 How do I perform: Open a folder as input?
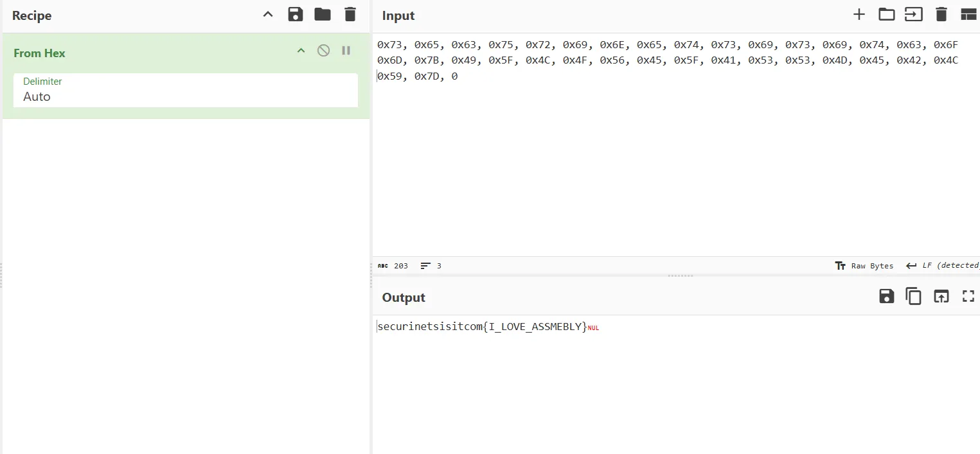pos(886,13)
